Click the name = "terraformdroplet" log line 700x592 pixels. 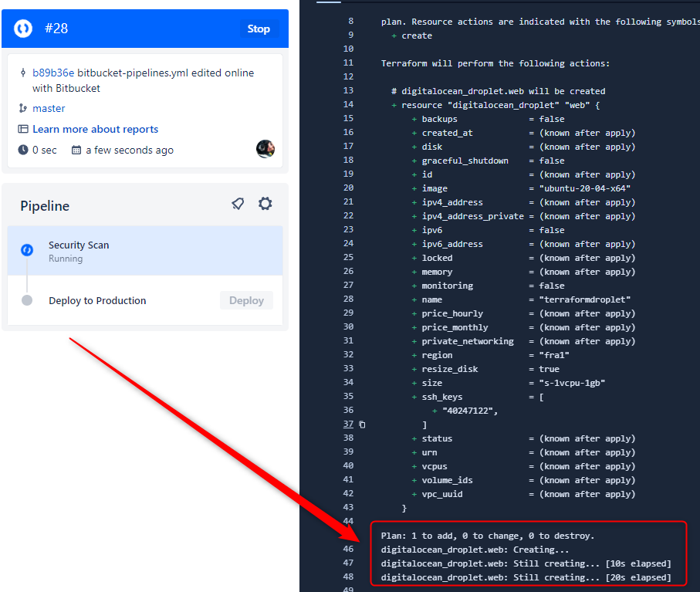tap(521, 299)
